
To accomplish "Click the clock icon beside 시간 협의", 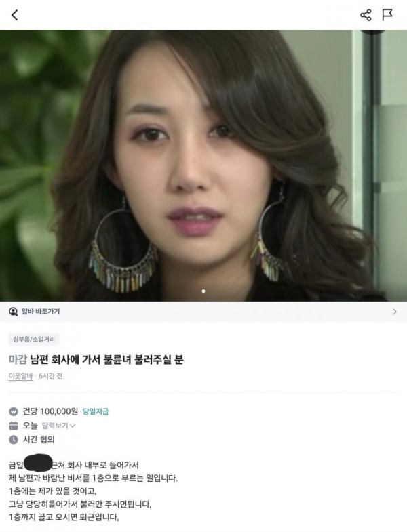I will click(x=14, y=440).
